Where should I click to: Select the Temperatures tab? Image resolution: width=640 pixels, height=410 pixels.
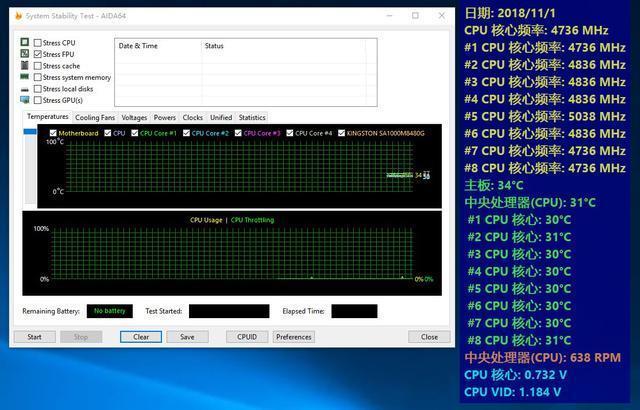(x=48, y=117)
